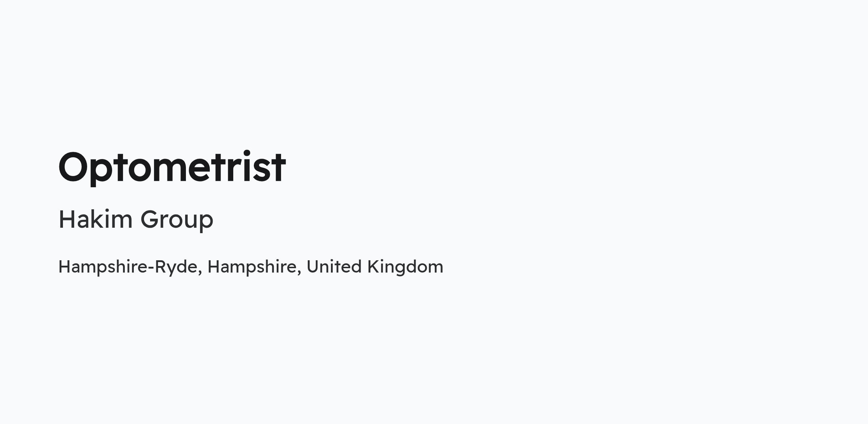Open the Hakim Group company name
The width and height of the screenshot is (868, 424).
[136, 220]
